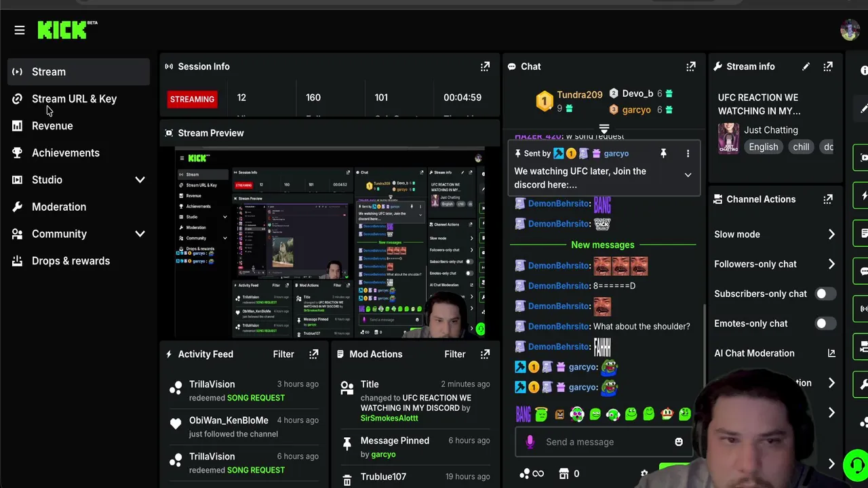Open the chat shop icon

click(x=564, y=474)
